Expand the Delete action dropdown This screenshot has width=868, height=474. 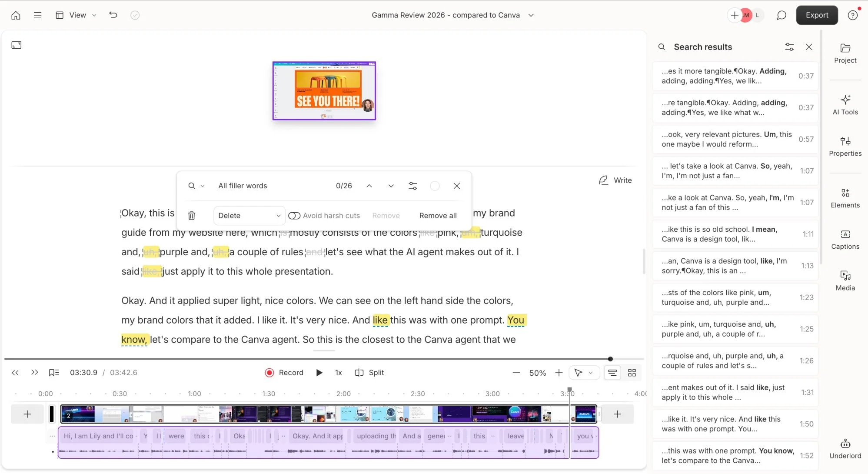[x=249, y=216]
